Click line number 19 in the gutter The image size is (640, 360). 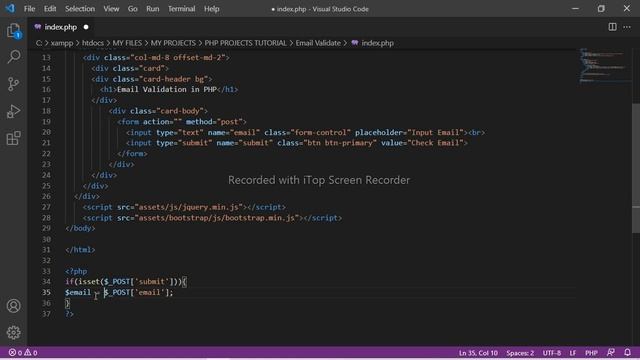(46, 122)
